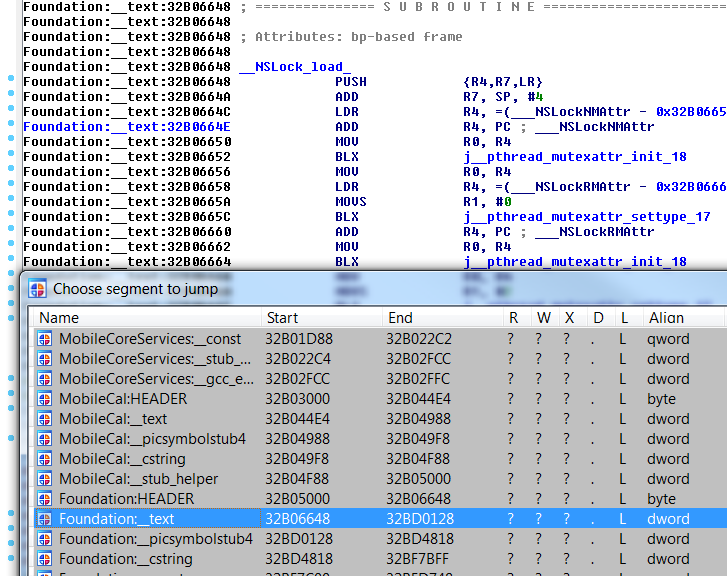The height and width of the screenshot is (576, 727).
Task: Select the MobileCal:HEADER segment row
Action: click(380, 399)
